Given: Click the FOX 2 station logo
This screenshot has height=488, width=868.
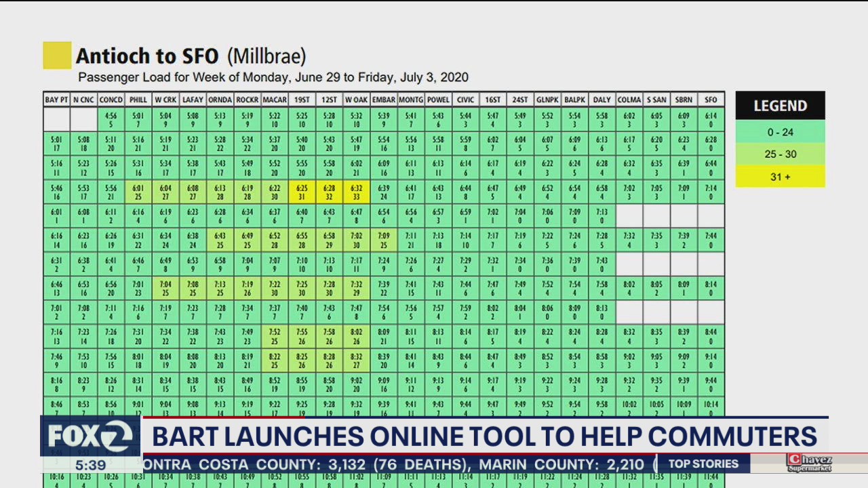Looking at the screenshot, I should coord(91,436).
